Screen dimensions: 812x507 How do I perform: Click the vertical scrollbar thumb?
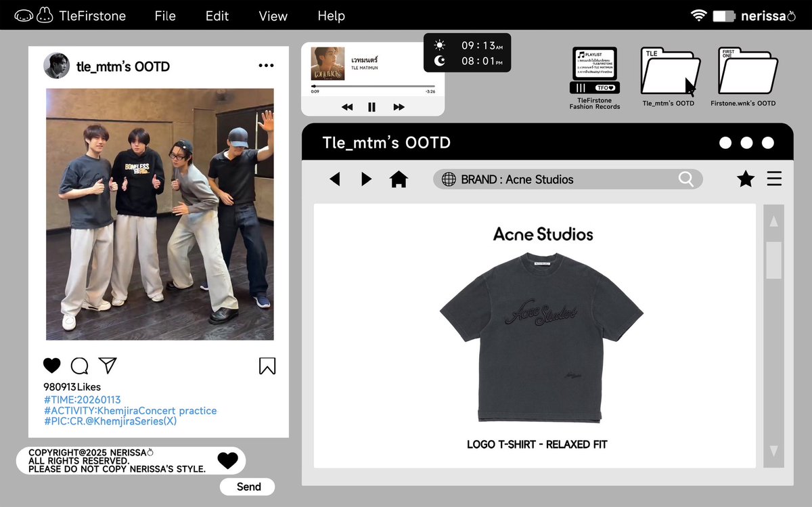click(773, 260)
